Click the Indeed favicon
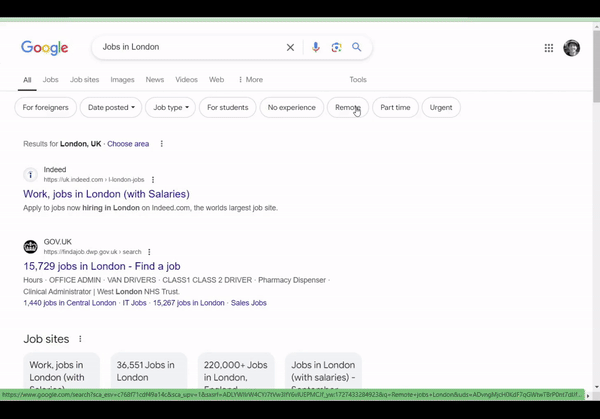 tap(31, 174)
